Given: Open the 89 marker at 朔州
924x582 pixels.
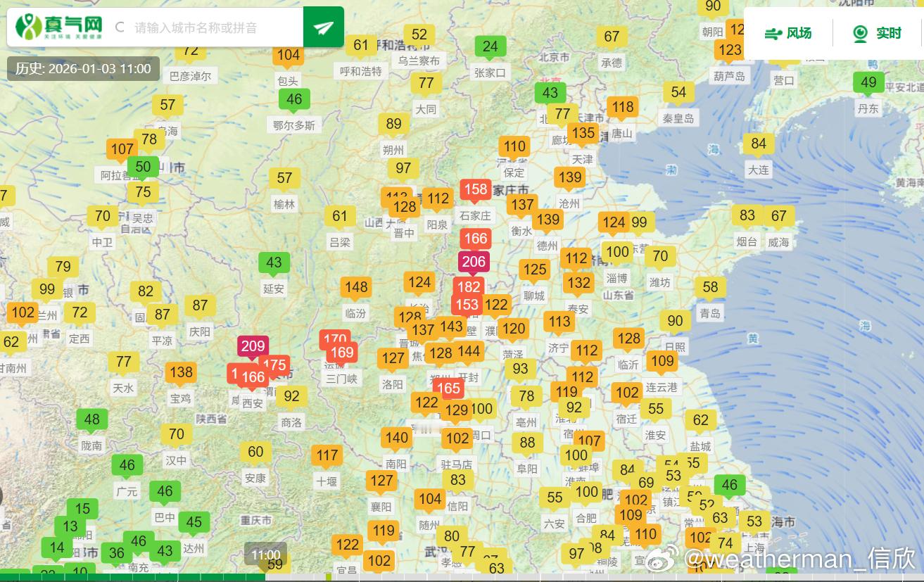Looking at the screenshot, I should coord(393,125).
